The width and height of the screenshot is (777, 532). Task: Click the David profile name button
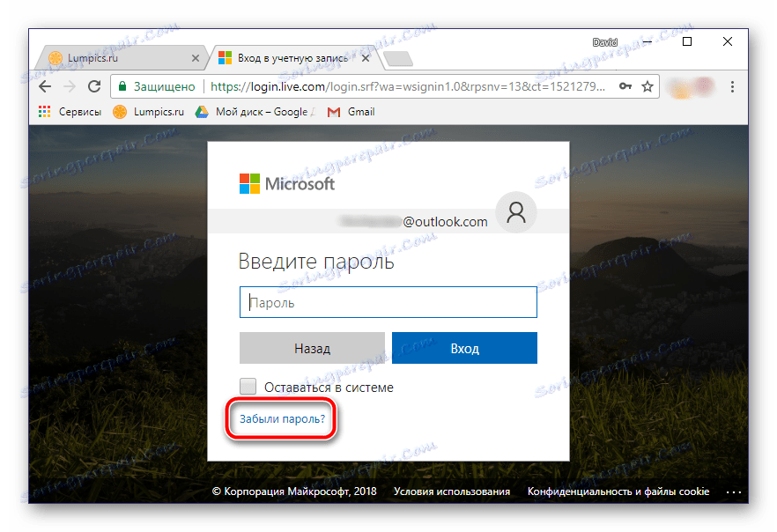pos(605,42)
